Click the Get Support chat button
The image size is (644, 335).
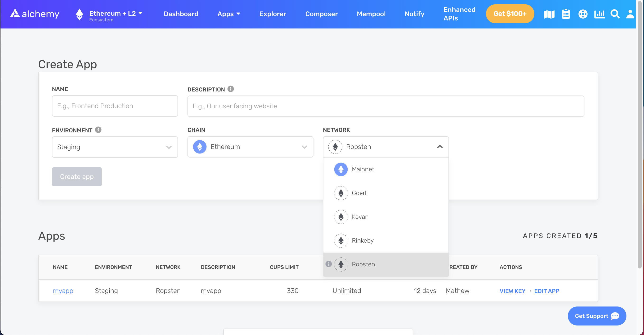pyautogui.click(x=597, y=316)
